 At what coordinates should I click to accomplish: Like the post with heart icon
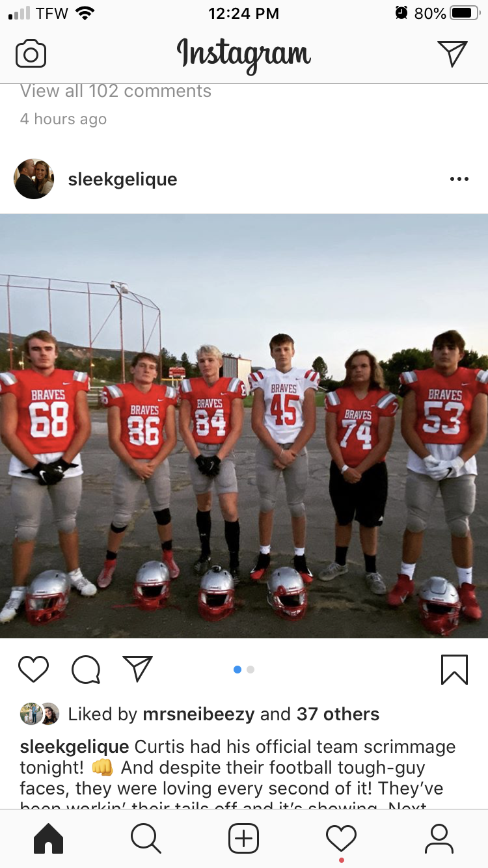coord(33,669)
